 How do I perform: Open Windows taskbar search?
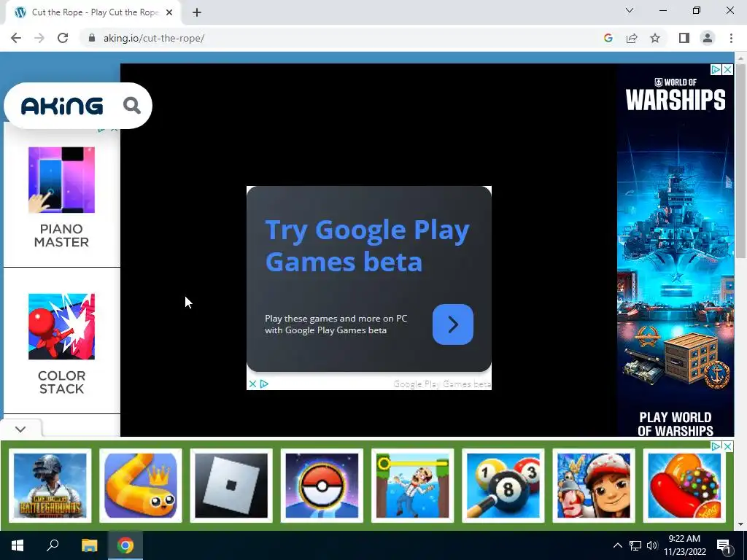[53, 545]
